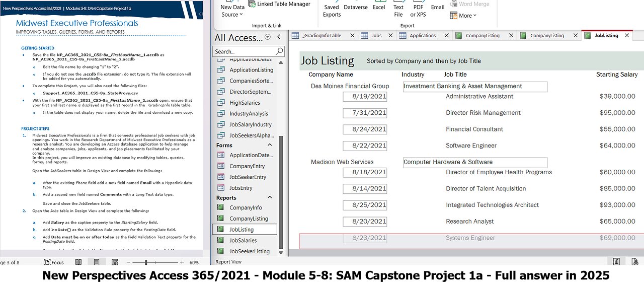
Task: Switch to Jobs table tab
Action: pyautogui.click(x=376, y=36)
